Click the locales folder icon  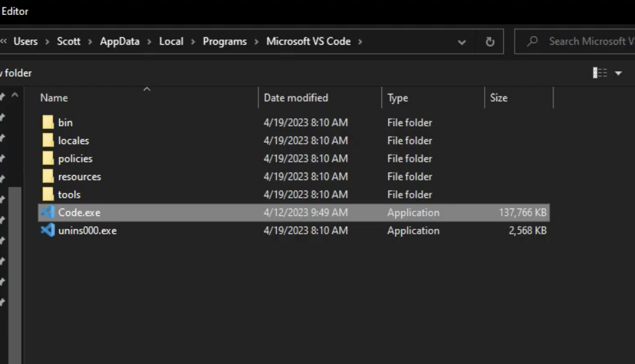coord(48,141)
